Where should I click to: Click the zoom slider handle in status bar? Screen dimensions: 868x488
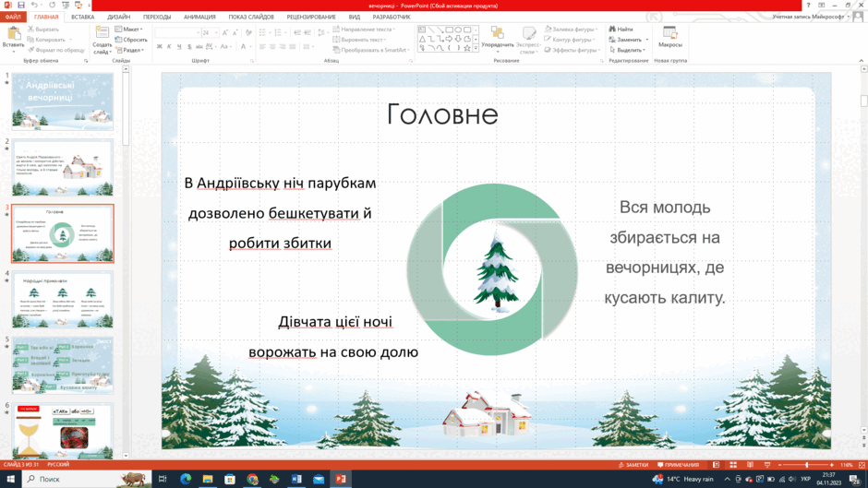pos(806,465)
